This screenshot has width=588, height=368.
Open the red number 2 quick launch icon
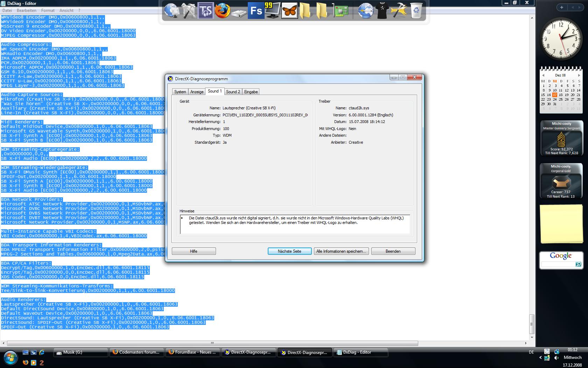pyautogui.click(x=42, y=362)
